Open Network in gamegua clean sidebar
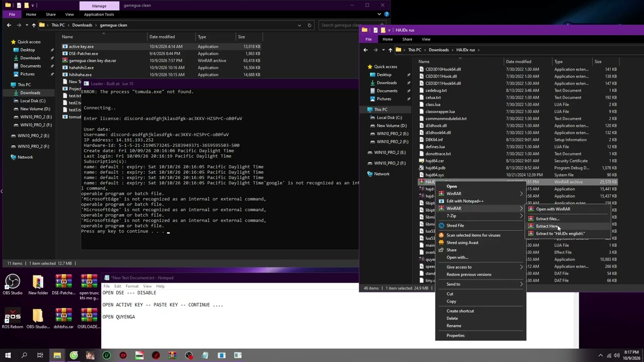This screenshot has width=644, height=362. pyautogui.click(x=25, y=157)
